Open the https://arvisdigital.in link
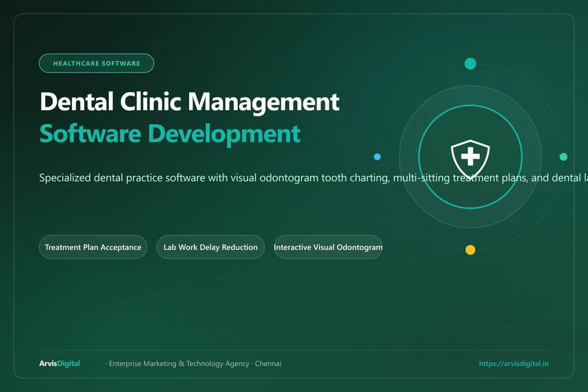This screenshot has height=392, width=588. pyautogui.click(x=514, y=364)
